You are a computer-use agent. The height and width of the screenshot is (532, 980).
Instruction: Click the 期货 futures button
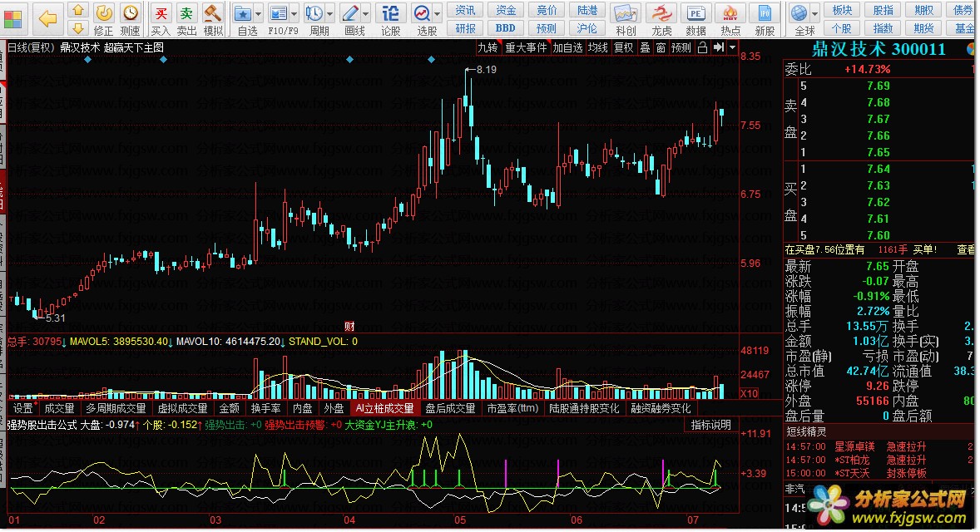point(923,28)
